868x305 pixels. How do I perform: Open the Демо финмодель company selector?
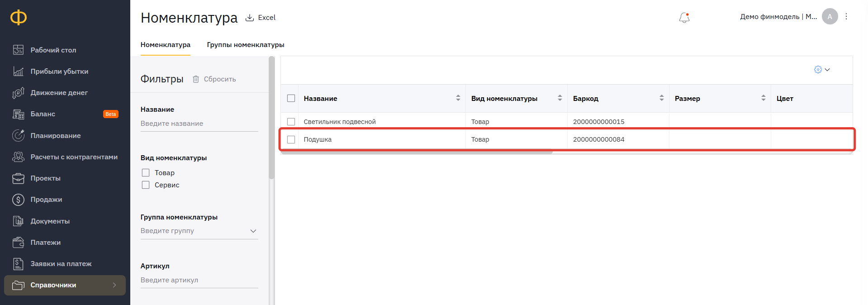[x=778, y=17]
